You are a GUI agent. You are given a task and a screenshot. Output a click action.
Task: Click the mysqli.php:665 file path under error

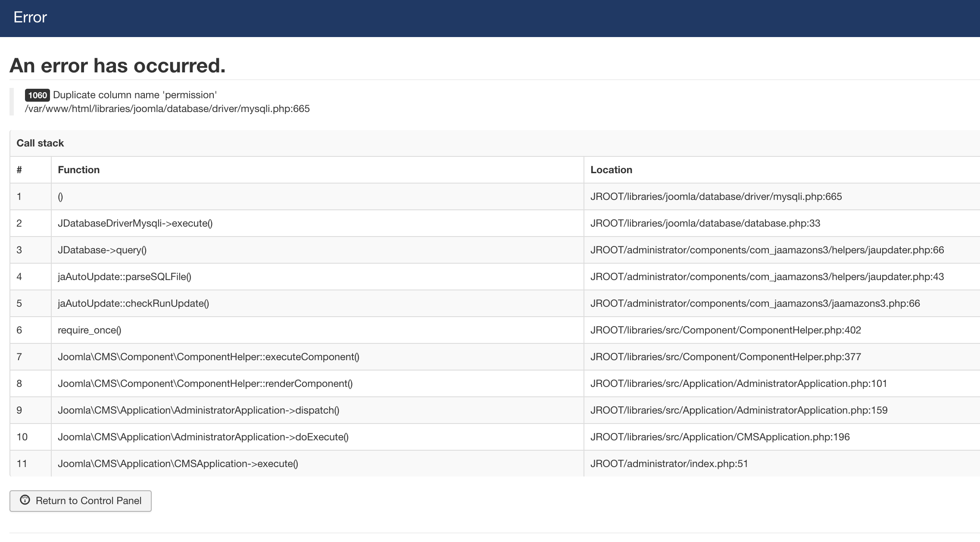167,109
